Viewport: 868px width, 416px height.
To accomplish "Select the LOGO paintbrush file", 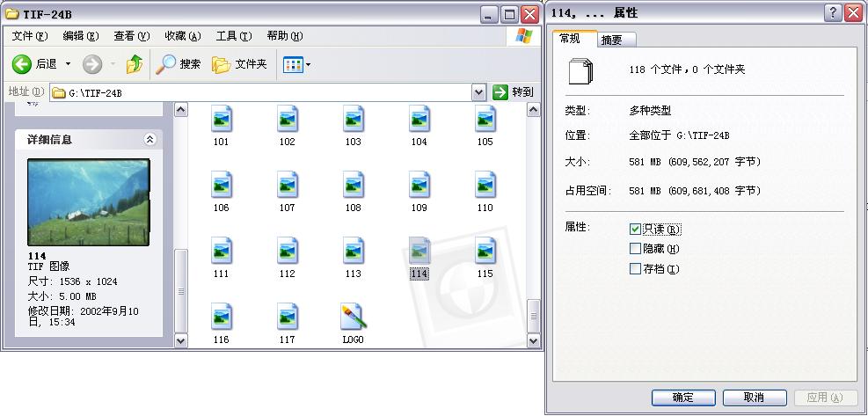I will 353,323.
